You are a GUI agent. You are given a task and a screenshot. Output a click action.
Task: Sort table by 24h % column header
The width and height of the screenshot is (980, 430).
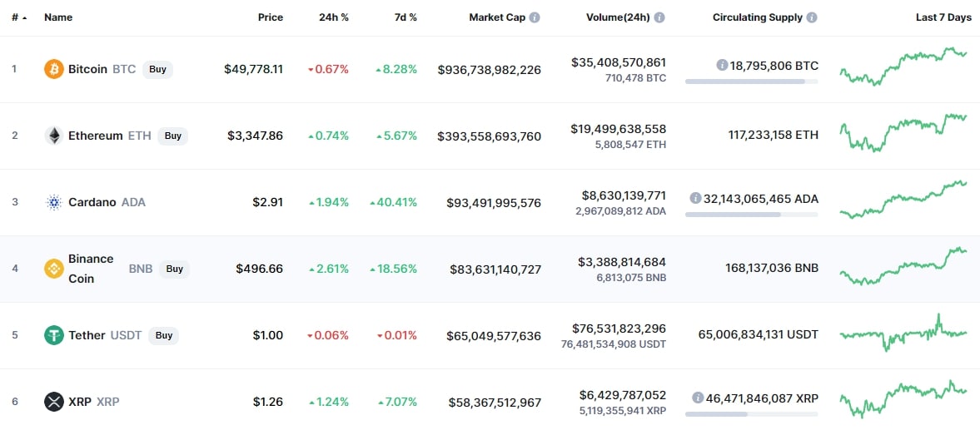coord(334,17)
